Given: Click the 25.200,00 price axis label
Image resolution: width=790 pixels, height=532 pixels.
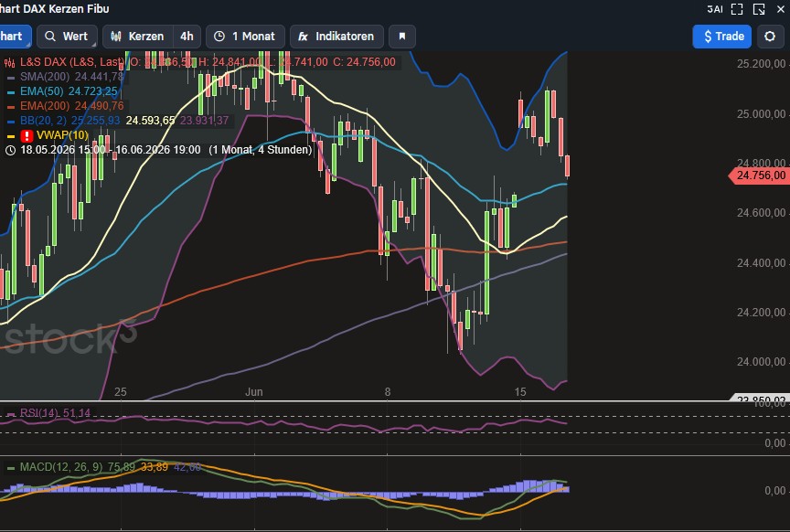Looking at the screenshot, I should click(x=761, y=64).
